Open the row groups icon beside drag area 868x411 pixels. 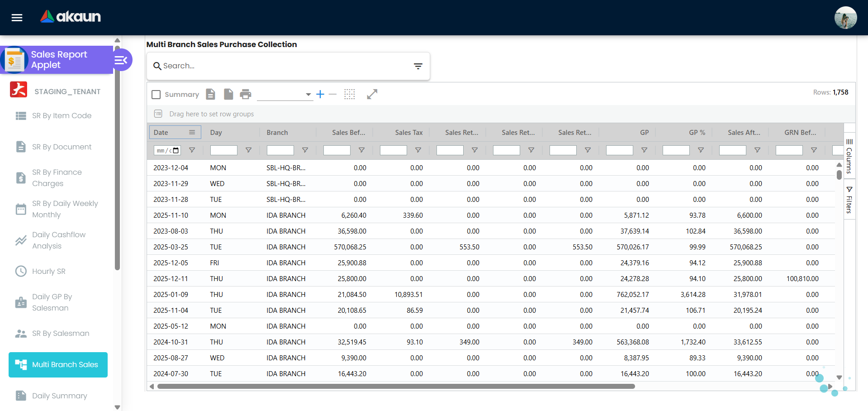tap(158, 114)
